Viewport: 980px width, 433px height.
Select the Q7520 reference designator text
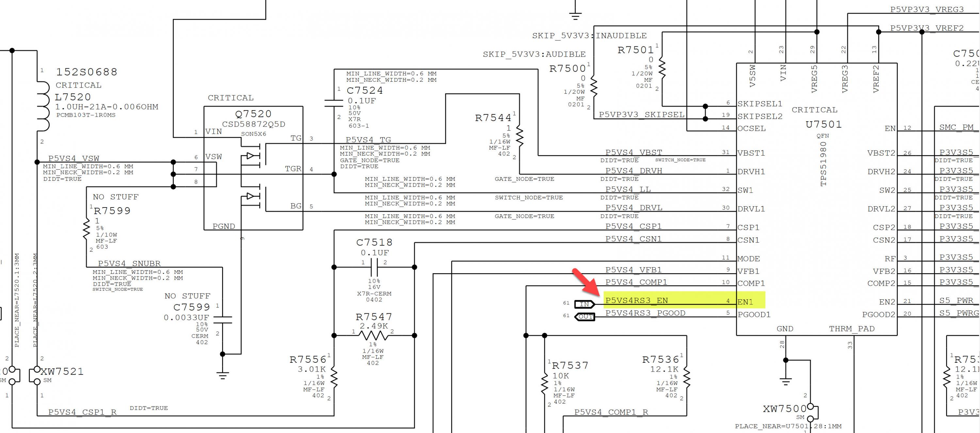point(253,114)
